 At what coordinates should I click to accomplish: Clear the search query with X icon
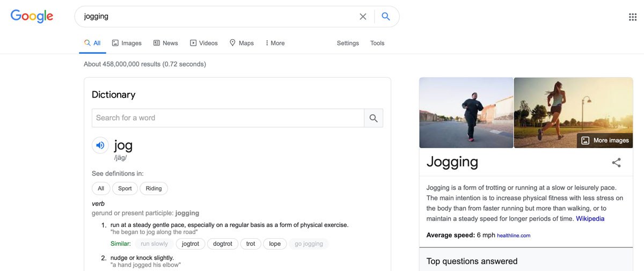pyautogui.click(x=363, y=17)
